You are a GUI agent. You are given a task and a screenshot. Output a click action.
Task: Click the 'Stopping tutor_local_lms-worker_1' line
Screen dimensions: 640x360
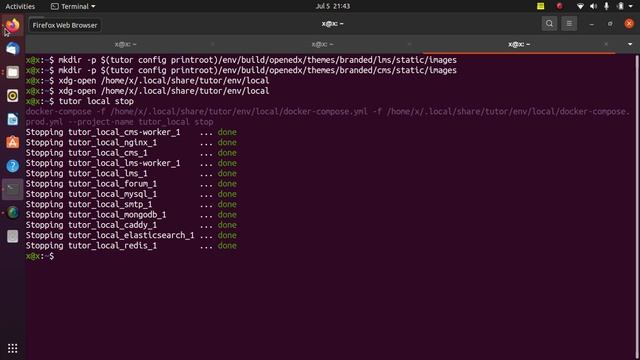click(x=131, y=163)
